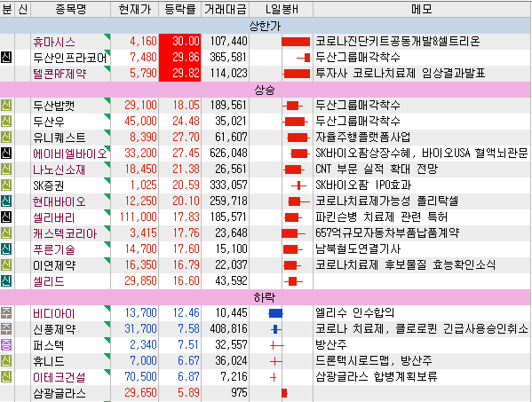Viewport: 532px width, 402px height.
Task: Click the memo 엘리수 인수합의
Action: click(x=354, y=313)
